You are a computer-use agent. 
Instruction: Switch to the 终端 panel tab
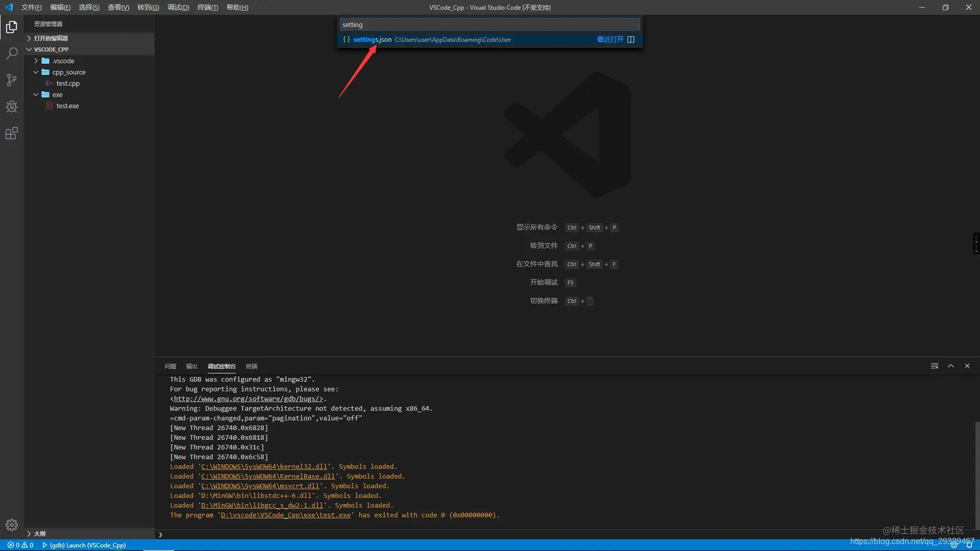(x=252, y=366)
